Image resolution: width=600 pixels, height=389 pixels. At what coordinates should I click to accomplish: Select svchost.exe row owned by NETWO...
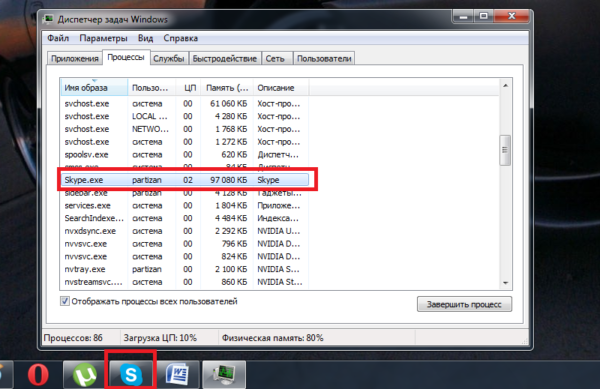(185, 129)
